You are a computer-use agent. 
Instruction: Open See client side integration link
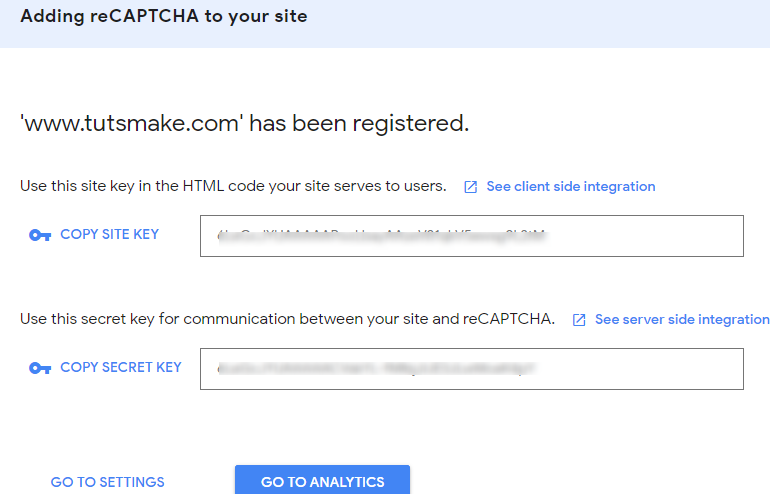point(570,187)
